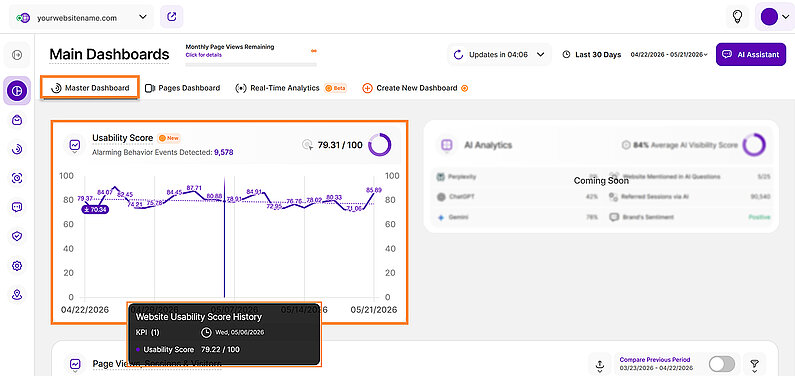Click tooltip date Wed, 05/06/2026
The height and width of the screenshot is (376, 795).
(x=239, y=333)
